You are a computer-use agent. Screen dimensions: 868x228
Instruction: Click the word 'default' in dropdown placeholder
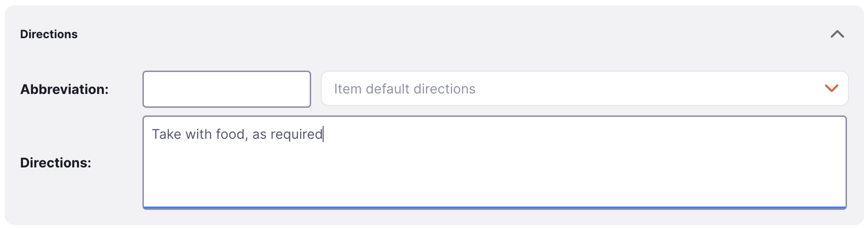[387, 89]
